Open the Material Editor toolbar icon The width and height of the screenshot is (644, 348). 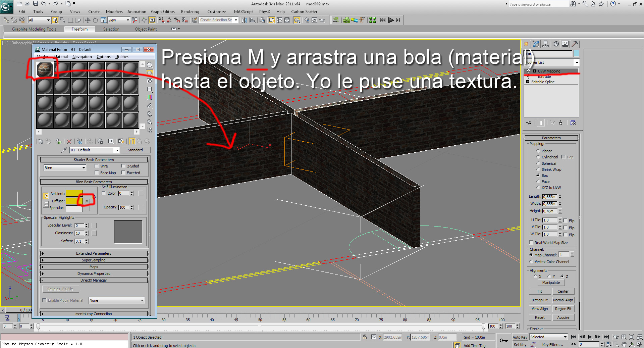pos(297,20)
